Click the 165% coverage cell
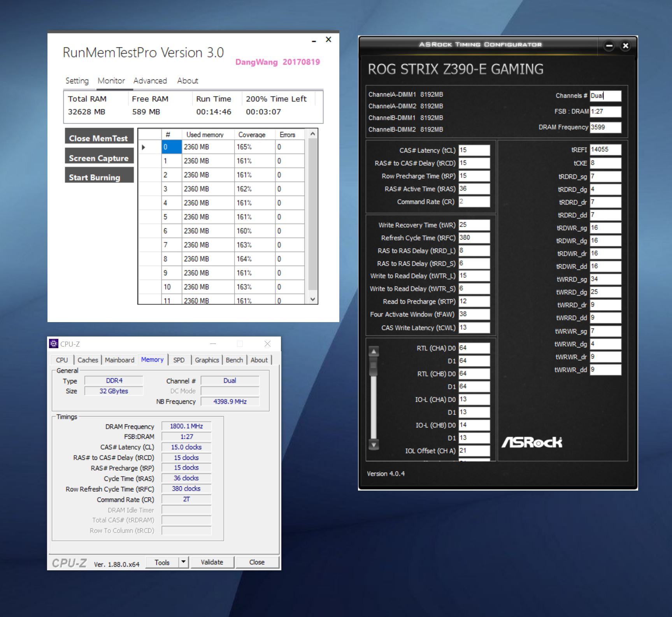 click(254, 147)
